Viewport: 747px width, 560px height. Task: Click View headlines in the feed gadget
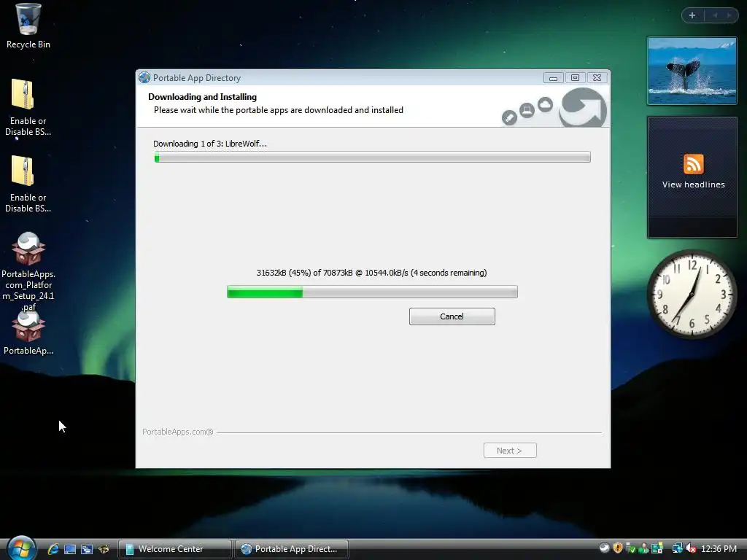click(x=693, y=184)
